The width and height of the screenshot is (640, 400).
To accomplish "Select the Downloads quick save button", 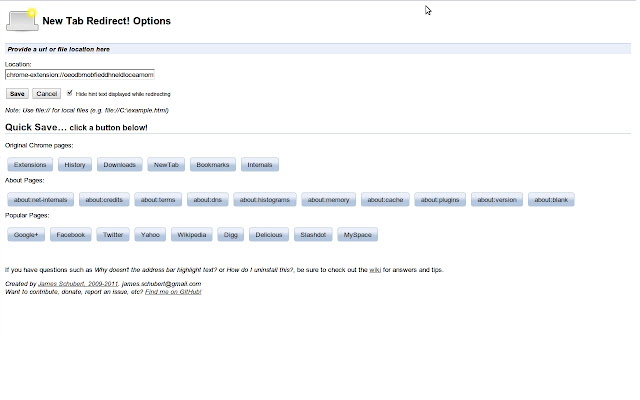I will pos(120,165).
